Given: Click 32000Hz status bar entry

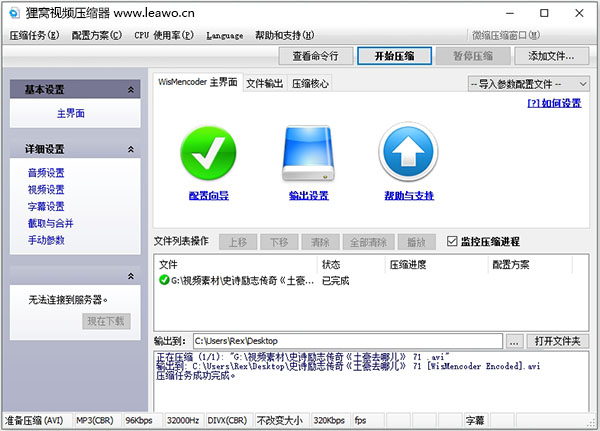Looking at the screenshot, I should click(x=183, y=421).
